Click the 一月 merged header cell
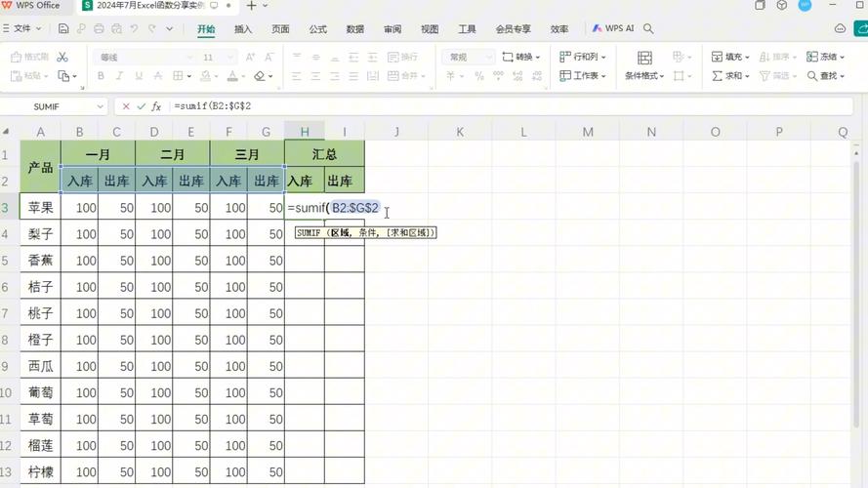 point(98,154)
